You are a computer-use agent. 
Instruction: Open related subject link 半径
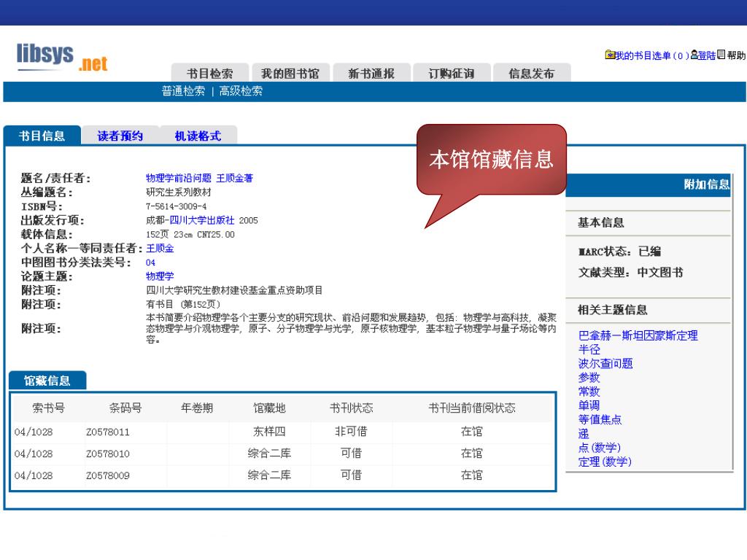pyautogui.click(x=589, y=349)
